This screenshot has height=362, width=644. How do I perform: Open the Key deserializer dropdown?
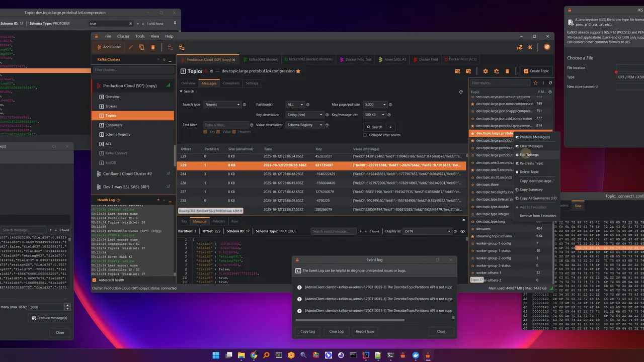pyautogui.click(x=304, y=115)
